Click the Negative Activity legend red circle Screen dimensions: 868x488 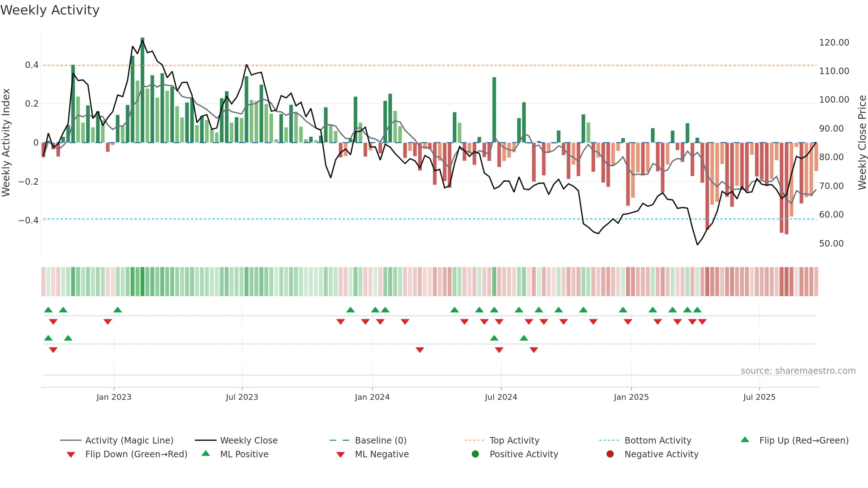(610, 454)
